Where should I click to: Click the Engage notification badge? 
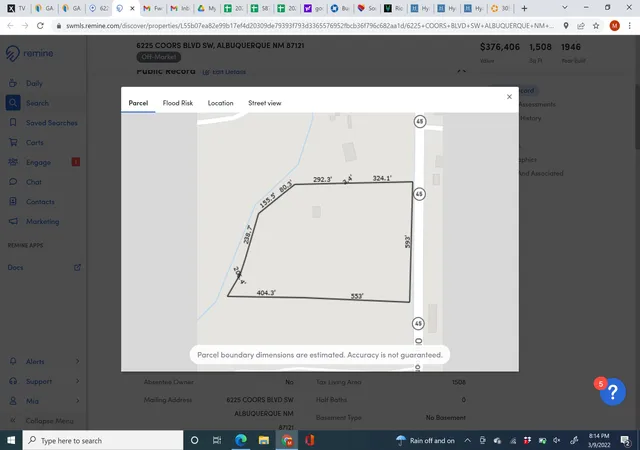[76, 162]
